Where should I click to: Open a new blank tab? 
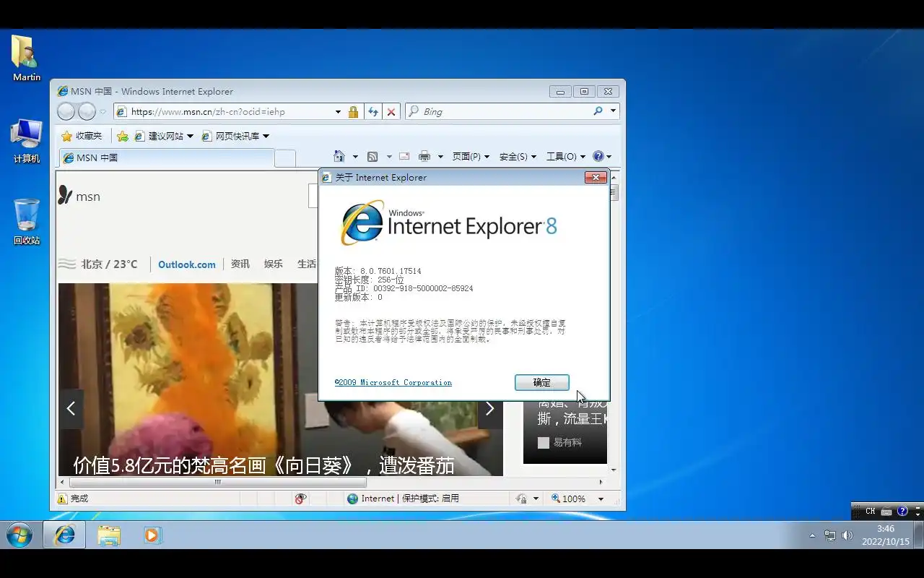[285, 158]
